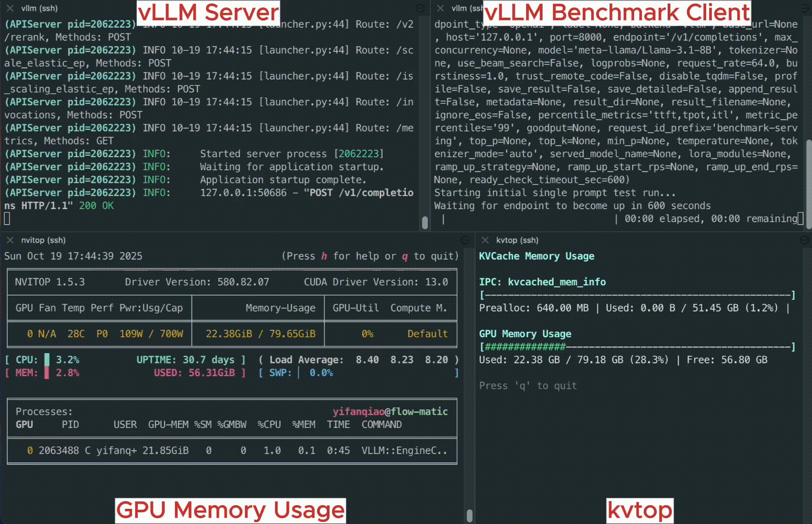Click the cursor block below the server log
Screen dimensions: 812x524
coord(7,218)
